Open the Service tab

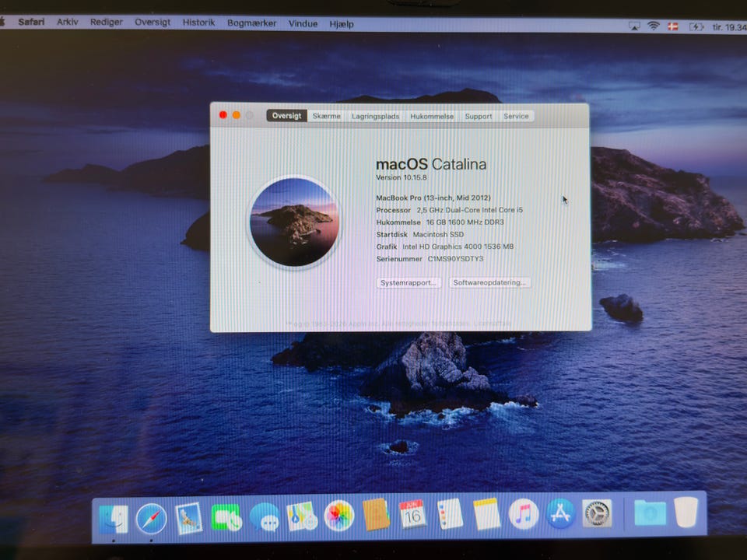(516, 116)
